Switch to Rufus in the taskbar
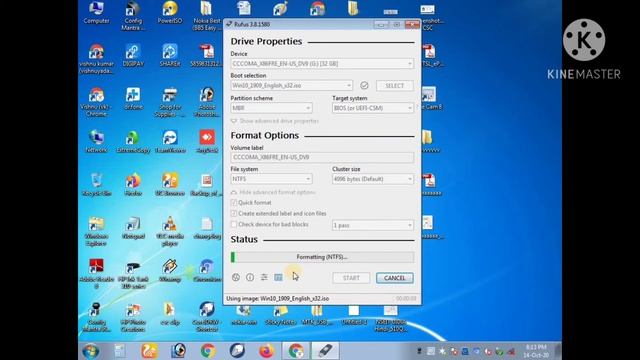This screenshot has height=360, width=640. pyautogui.click(x=325, y=351)
